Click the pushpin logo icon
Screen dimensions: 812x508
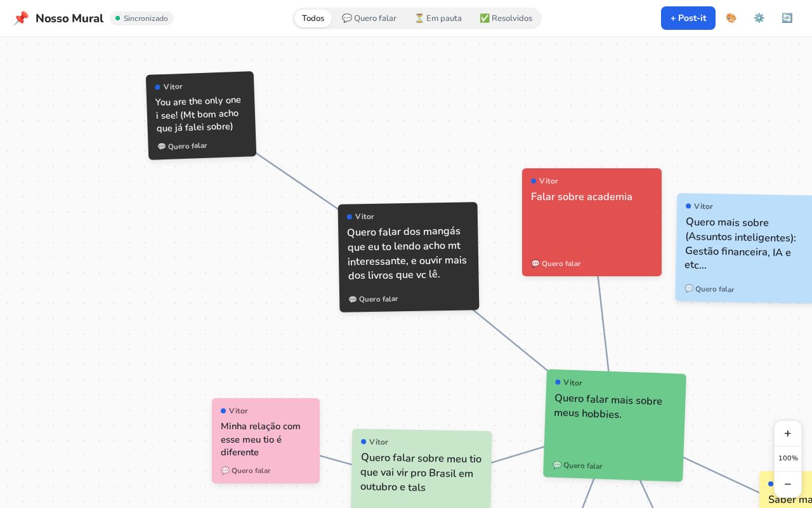(21, 18)
